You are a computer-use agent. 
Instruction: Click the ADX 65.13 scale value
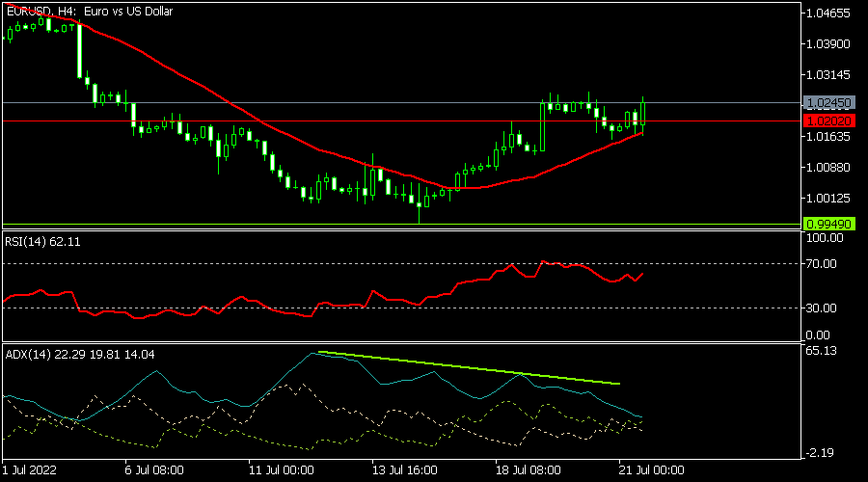click(x=821, y=351)
